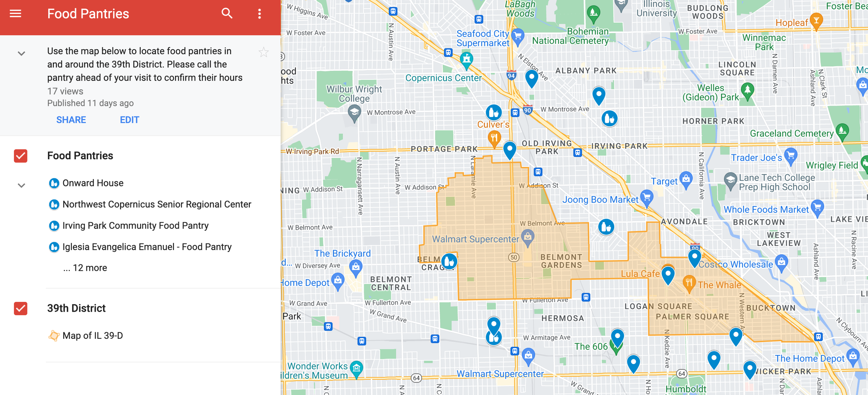
Task: Click the Hopleaf bar marker
Action: [816, 22]
